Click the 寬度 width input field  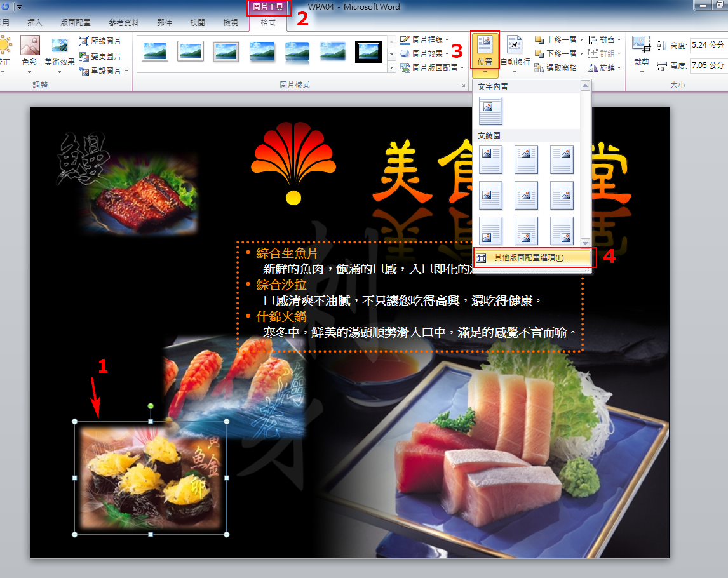point(708,65)
